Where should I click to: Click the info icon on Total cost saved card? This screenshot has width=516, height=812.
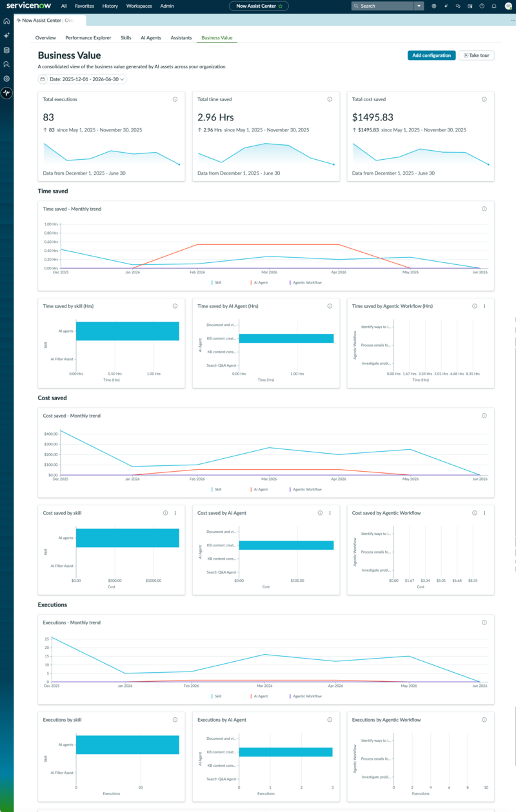[x=484, y=99]
